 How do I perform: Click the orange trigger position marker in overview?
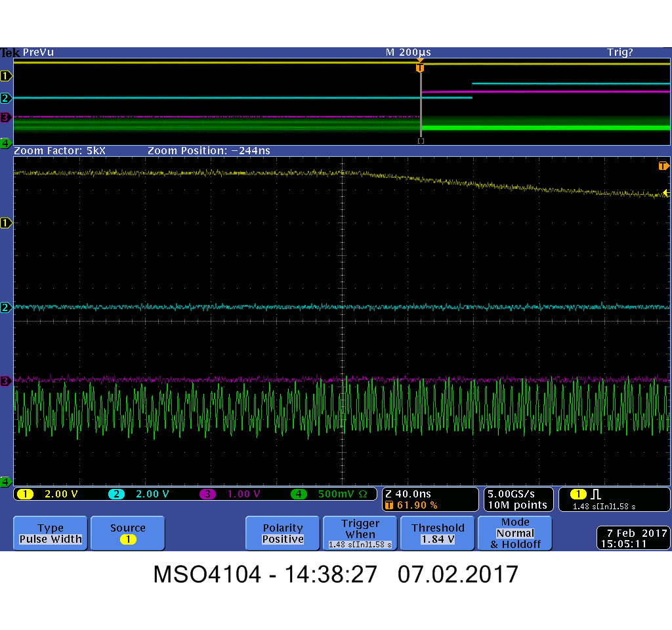420,68
